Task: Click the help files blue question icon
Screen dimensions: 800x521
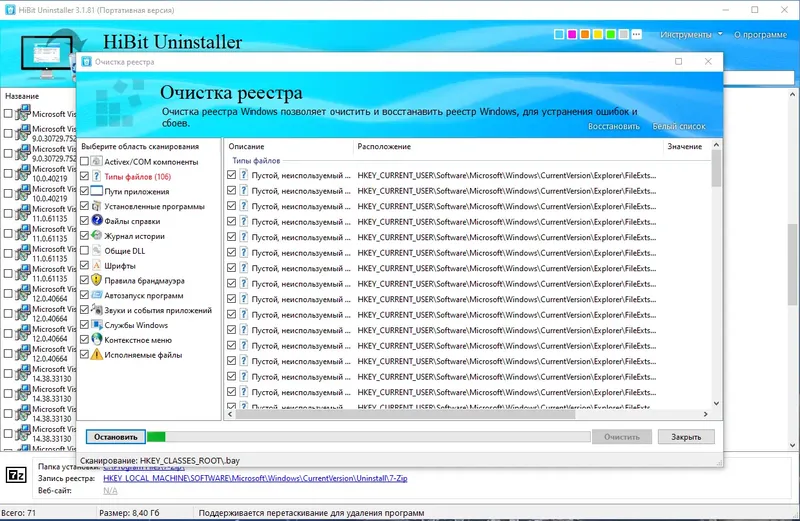Action: 96,220
